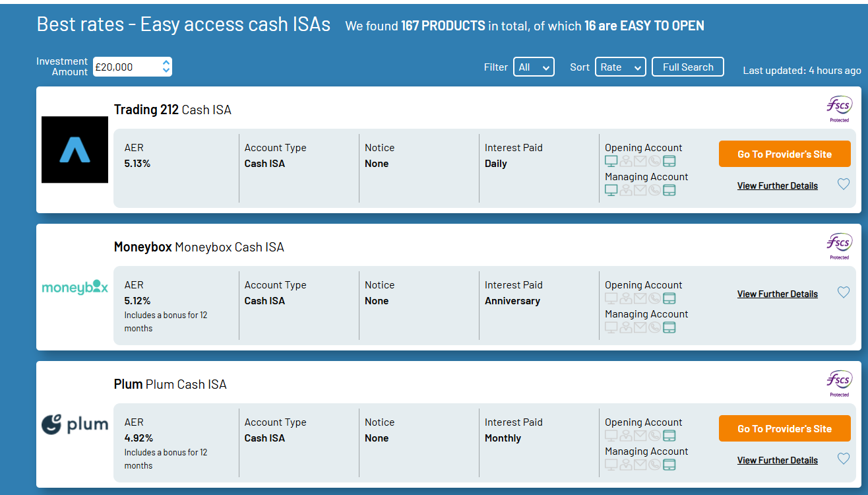This screenshot has height=495, width=868.
Task: Click FSCS Protected badge on Plum card
Action: (x=839, y=384)
